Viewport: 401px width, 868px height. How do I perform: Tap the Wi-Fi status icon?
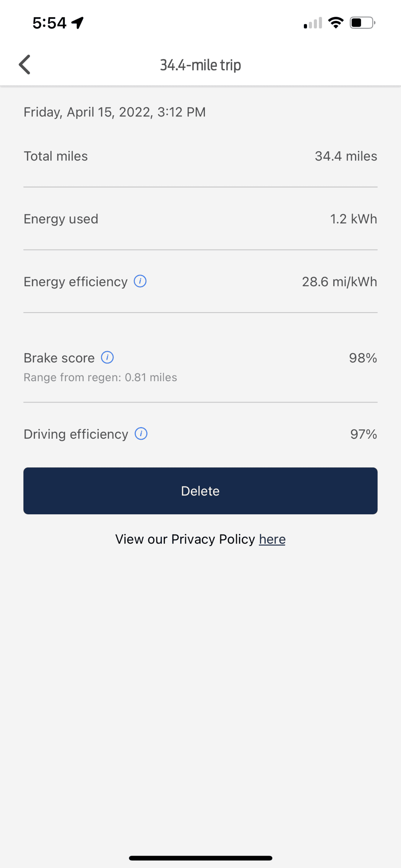[x=336, y=23]
